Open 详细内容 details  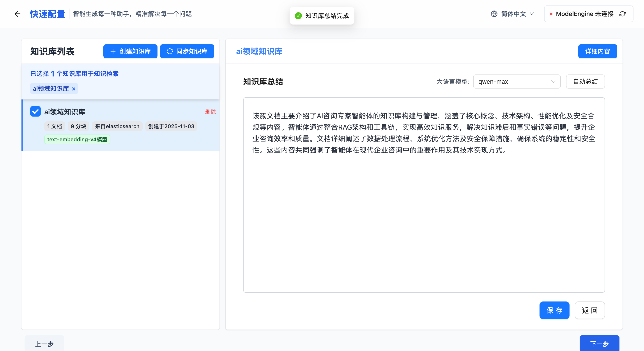[x=597, y=51]
